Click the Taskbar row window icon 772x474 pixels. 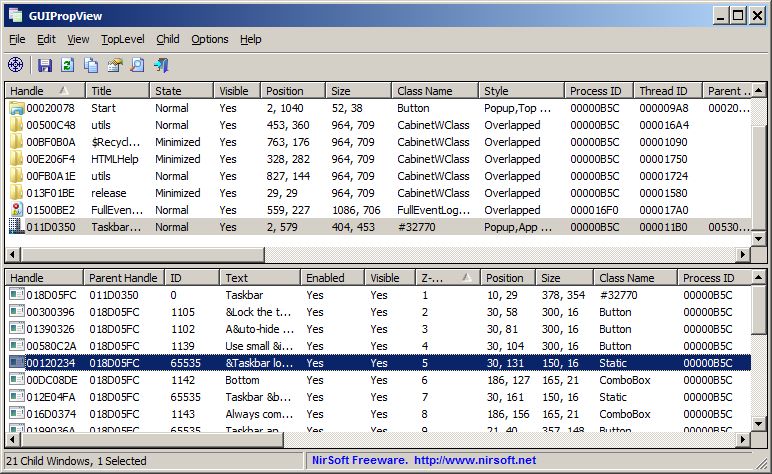tap(17, 227)
